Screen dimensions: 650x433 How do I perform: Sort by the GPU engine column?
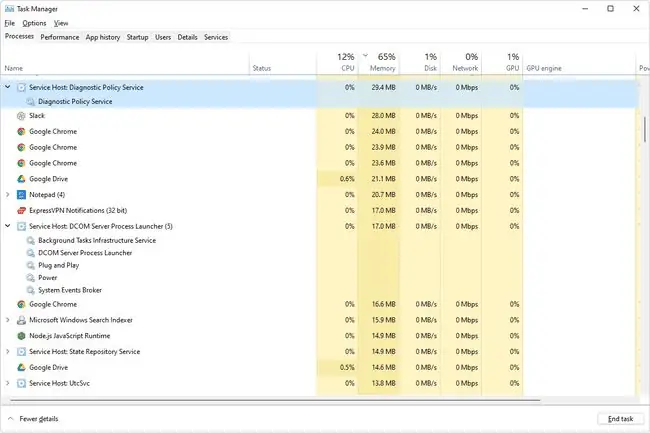(x=579, y=63)
